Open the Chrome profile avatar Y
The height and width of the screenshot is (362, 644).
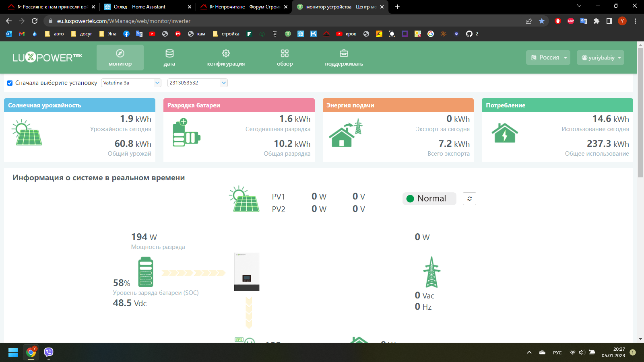point(622,21)
